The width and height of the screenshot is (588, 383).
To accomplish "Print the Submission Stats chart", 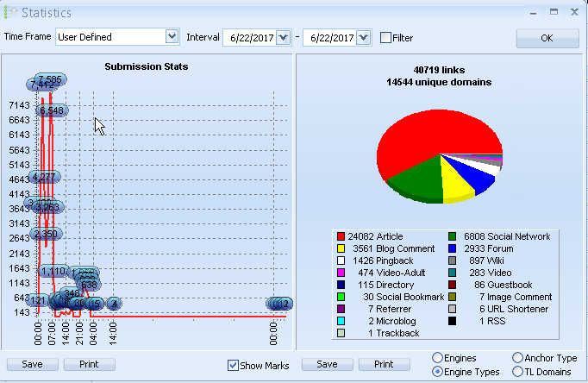I will click(90, 364).
